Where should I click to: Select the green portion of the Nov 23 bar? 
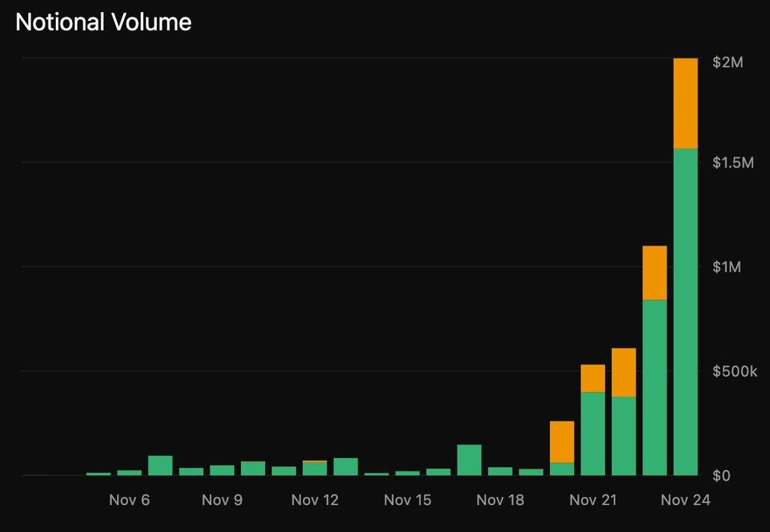point(654,387)
